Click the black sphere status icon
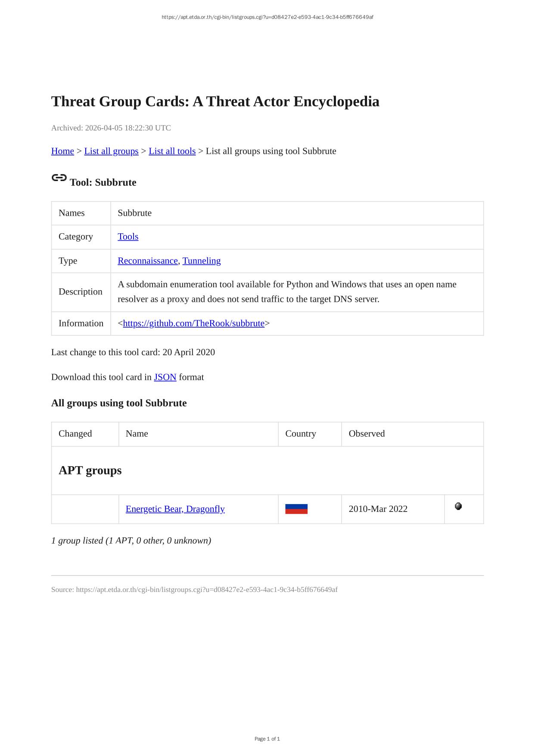 point(458,506)
